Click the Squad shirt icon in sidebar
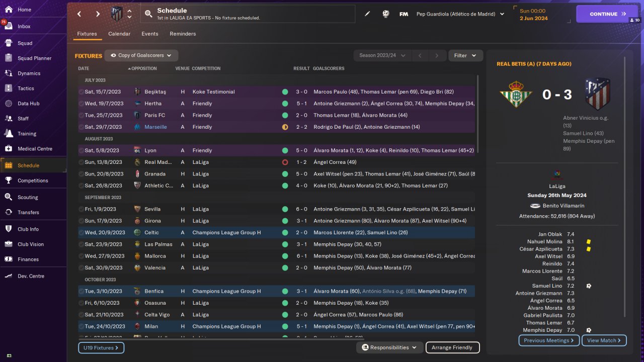The image size is (644, 362). coord(9,43)
